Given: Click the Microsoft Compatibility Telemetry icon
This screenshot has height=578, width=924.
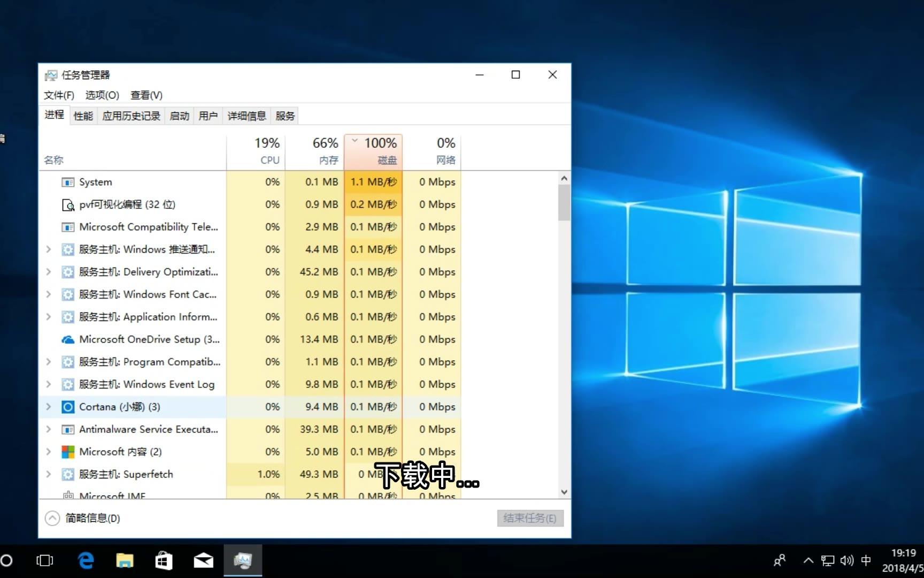Looking at the screenshot, I should 68,227.
